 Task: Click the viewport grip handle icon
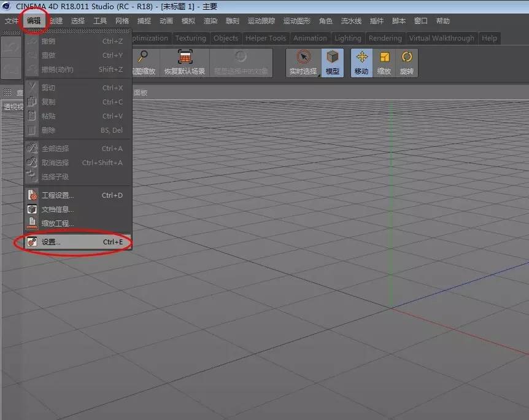(7, 92)
